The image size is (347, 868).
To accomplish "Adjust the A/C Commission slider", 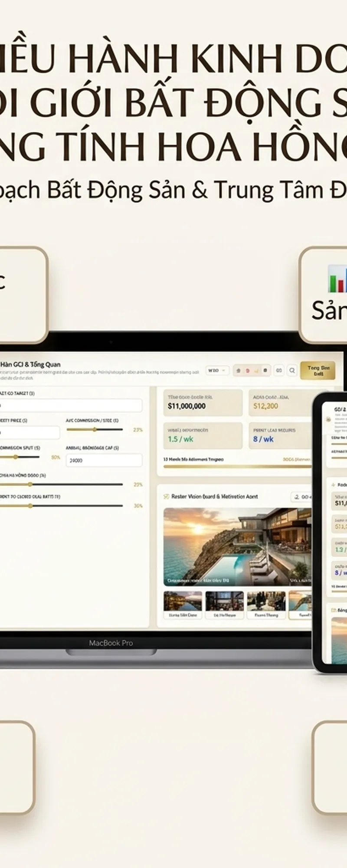I will pyautogui.click(x=95, y=430).
